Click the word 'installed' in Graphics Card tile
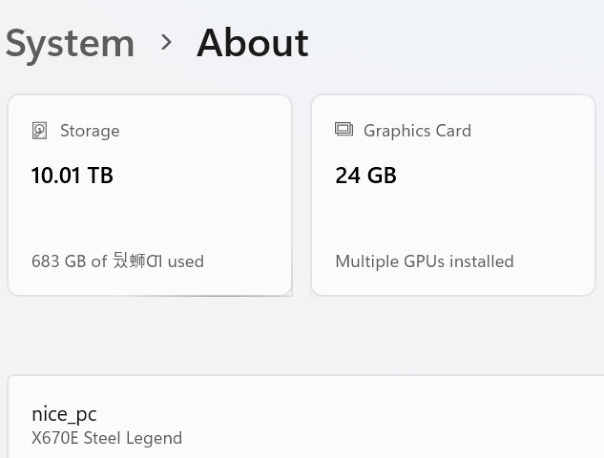The width and height of the screenshot is (604, 458). (x=481, y=262)
